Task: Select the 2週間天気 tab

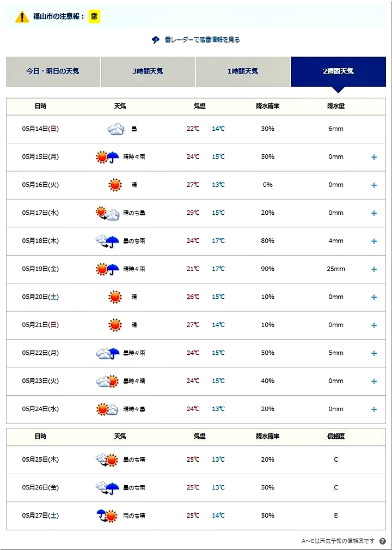Action: pos(338,71)
